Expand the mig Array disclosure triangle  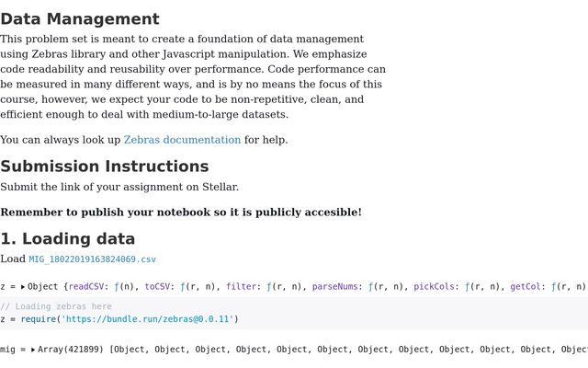34,350
